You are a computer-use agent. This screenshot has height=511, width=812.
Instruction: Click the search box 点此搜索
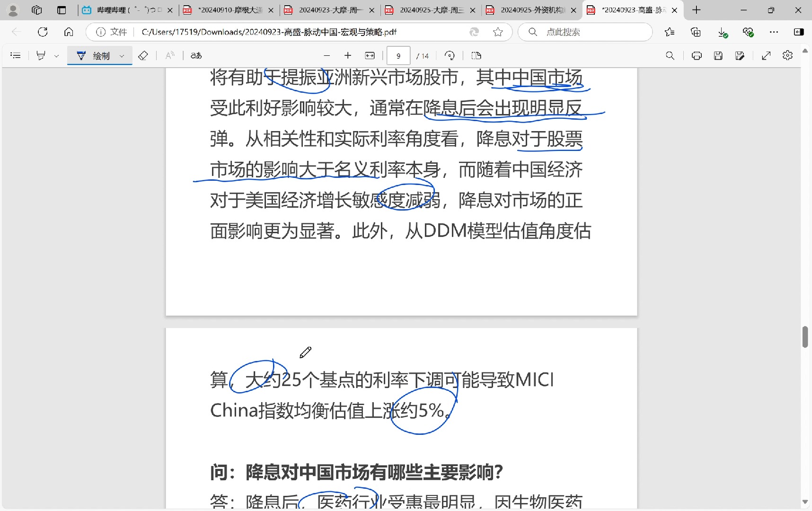pyautogui.click(x=585, y=32)
